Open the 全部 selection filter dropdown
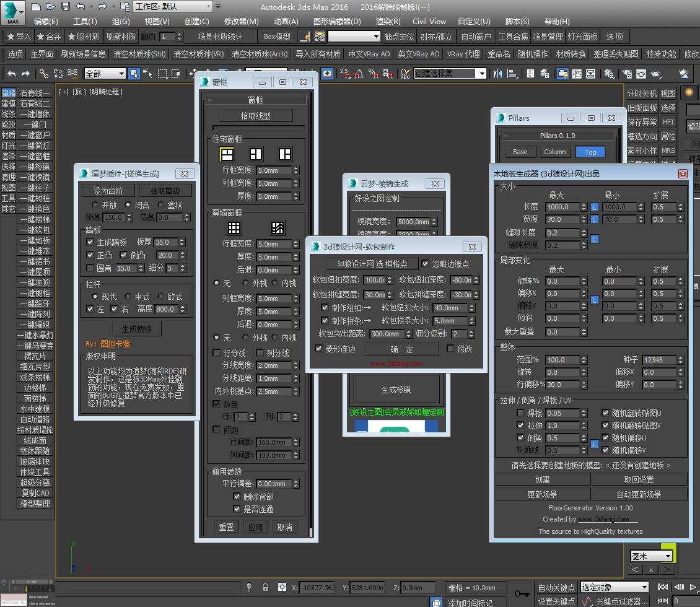 coord(105,74)
